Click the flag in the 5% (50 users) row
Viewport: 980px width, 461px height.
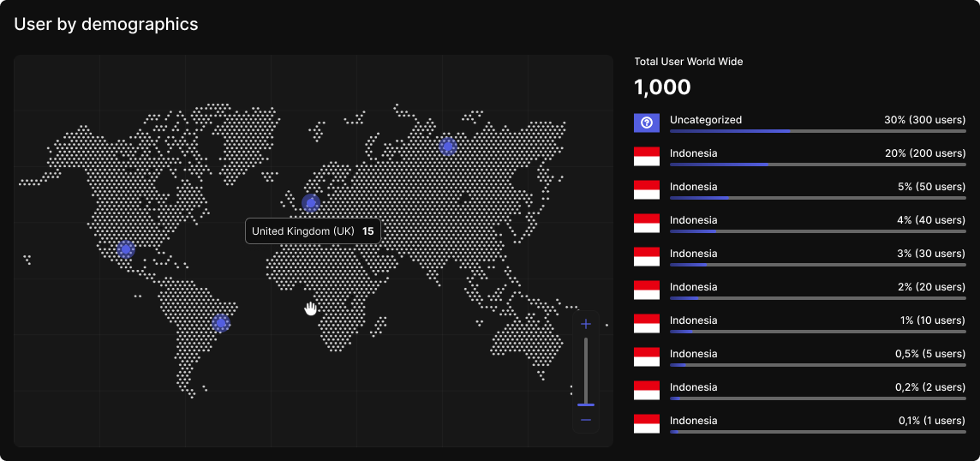[x=647, y=189]
